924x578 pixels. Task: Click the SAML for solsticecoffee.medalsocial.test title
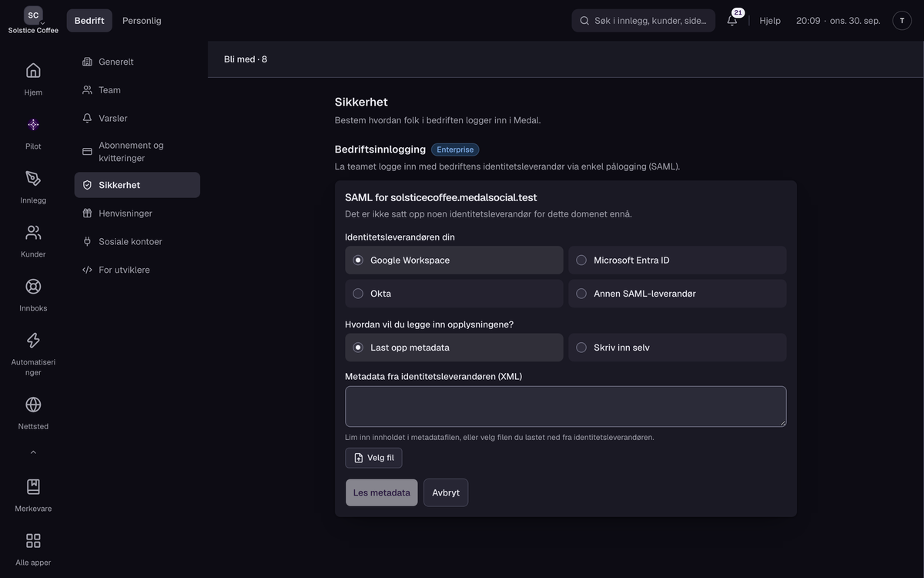coord(441,198)
